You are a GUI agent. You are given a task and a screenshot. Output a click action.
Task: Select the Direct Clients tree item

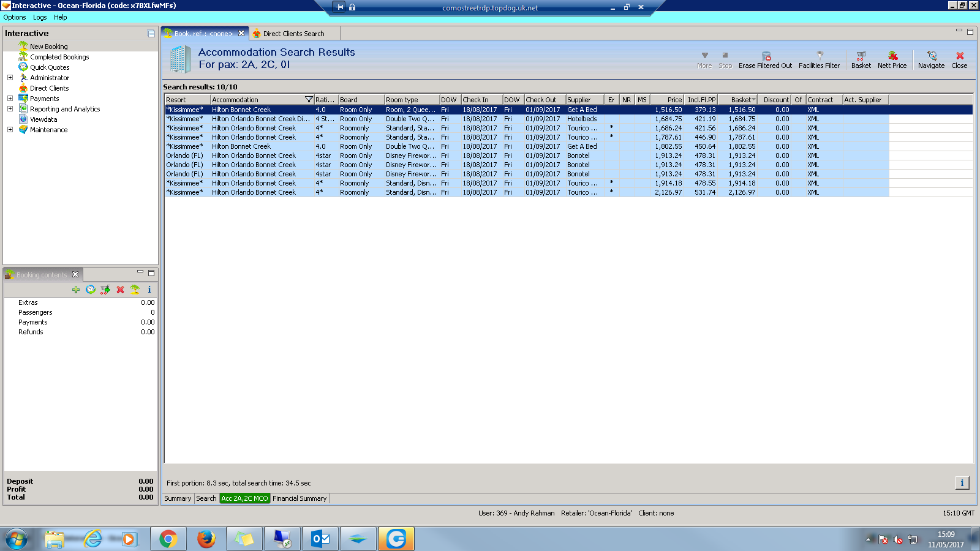tap(49, 88)
